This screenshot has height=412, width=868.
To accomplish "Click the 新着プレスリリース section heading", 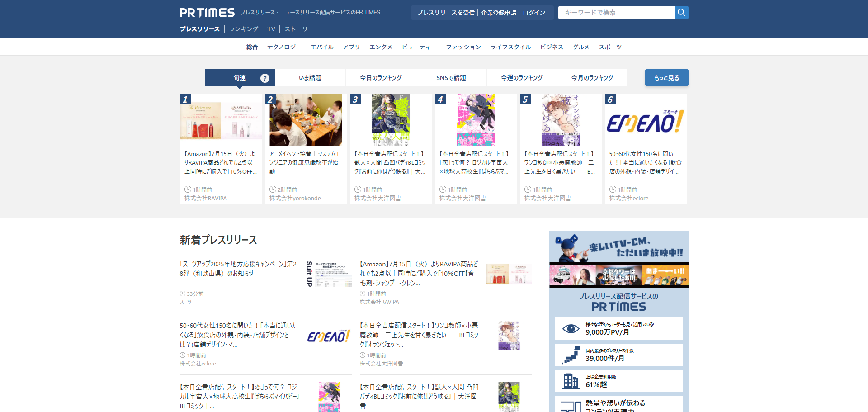I will pyautogui.click(x=218, y=240).
